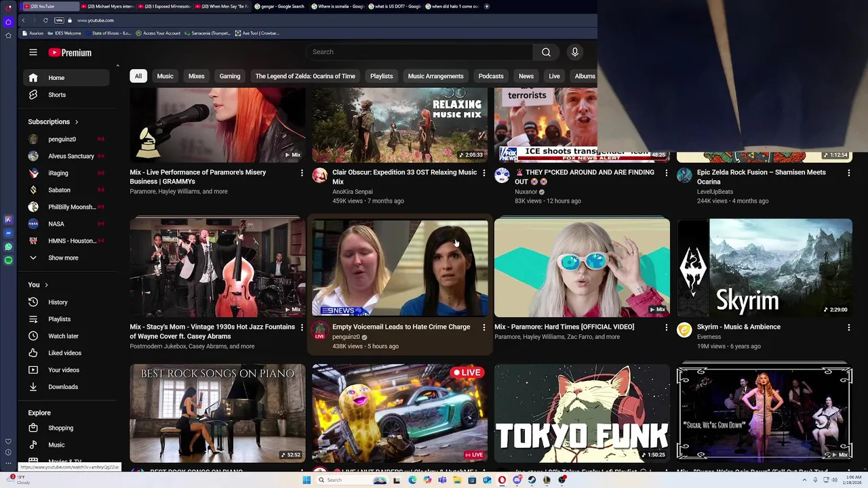
Task: Expand the You section chevron
Action: (x=46, y=285)
